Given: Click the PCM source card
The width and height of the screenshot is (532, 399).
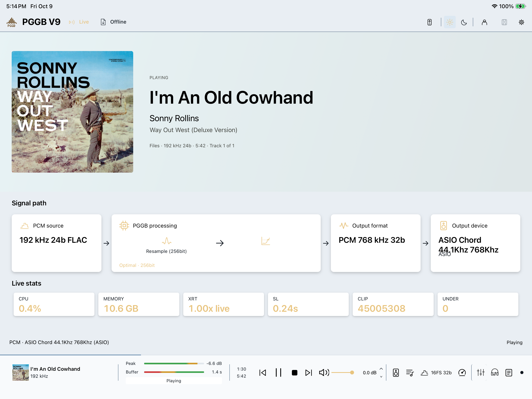Looking at the screenshot, I should (x=56, y=243).
